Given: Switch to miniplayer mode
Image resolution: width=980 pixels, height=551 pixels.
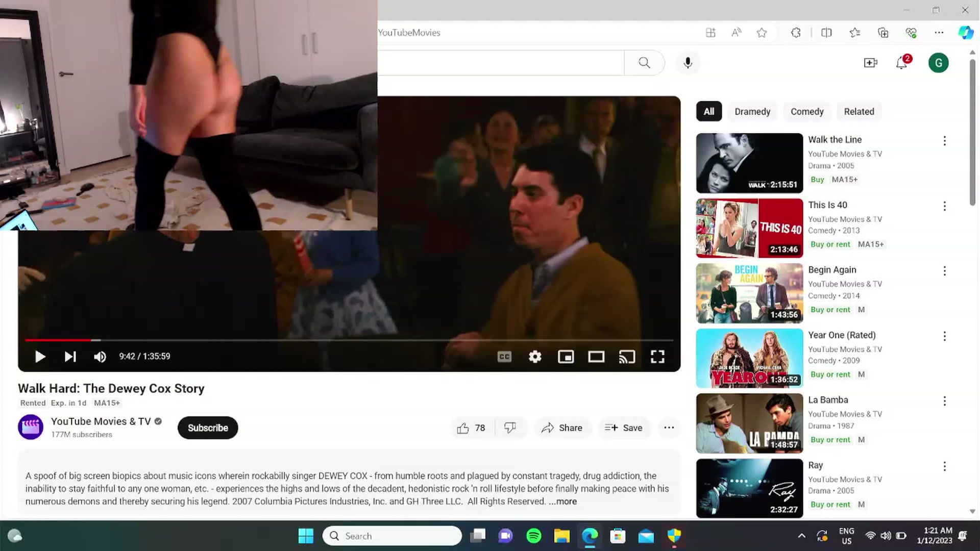Looking at the screenshot, I should tap(566, 357).
